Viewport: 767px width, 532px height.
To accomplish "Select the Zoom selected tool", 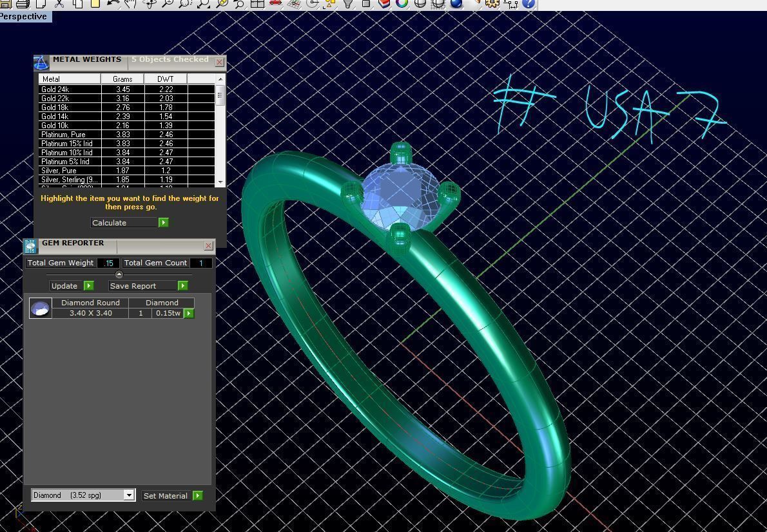I will [222, 3].
